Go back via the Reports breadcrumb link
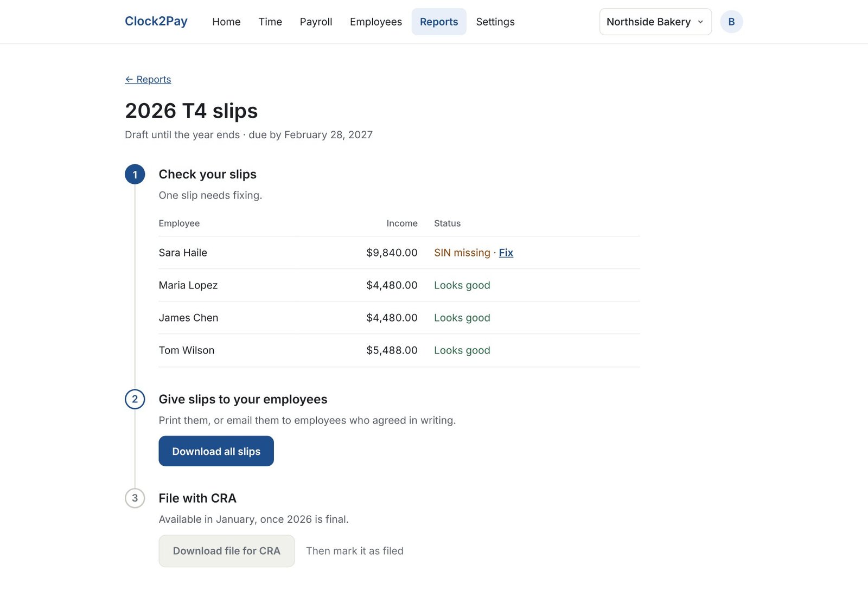 click(x=148, y=79)
